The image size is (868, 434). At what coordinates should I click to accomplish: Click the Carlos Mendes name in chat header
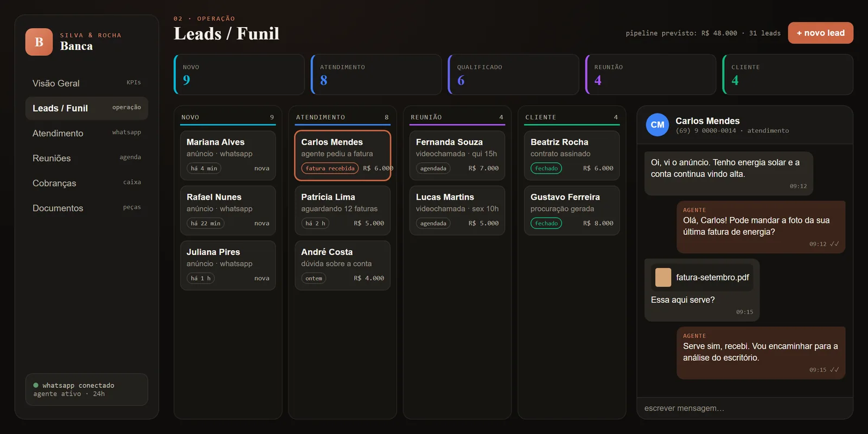[x=707, y=121]
